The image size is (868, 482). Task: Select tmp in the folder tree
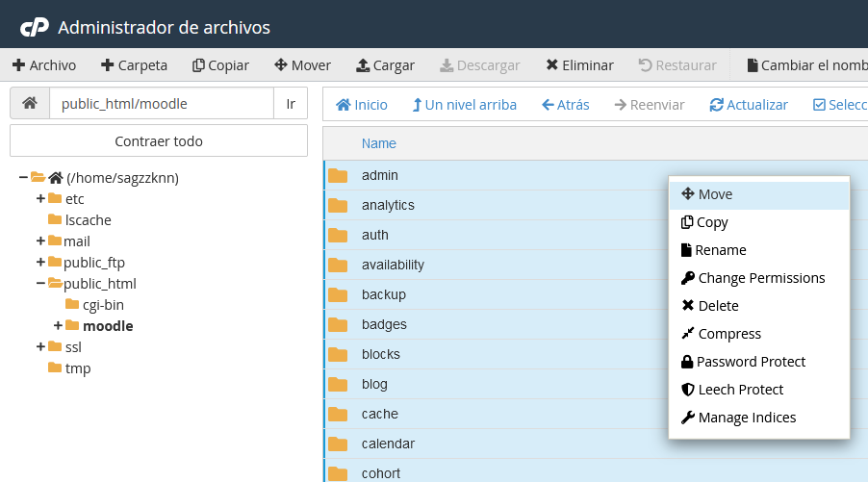tap(78, 368)
